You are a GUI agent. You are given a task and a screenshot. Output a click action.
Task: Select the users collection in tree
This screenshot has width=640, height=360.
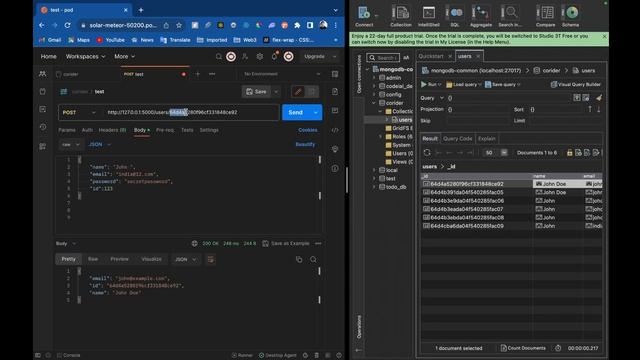point(402,120)
